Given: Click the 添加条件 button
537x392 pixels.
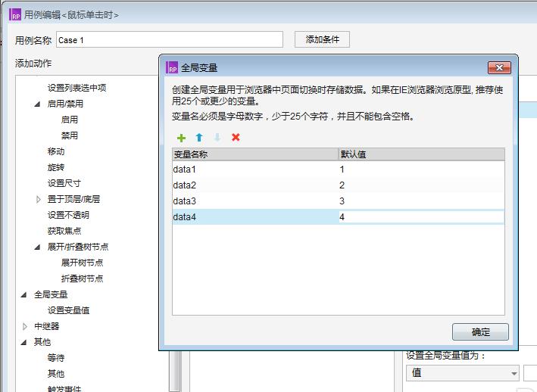Looking at the screenshot, I should click(x=322, y=39).
